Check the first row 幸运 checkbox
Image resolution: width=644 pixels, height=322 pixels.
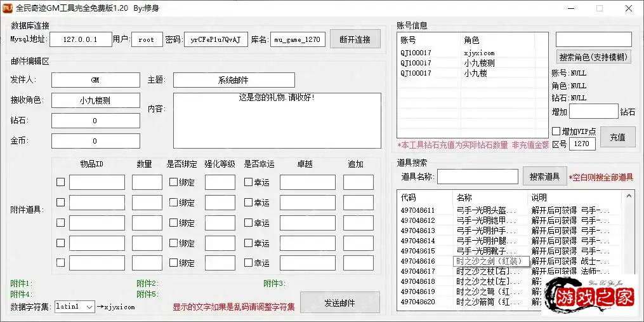point(249,182)
